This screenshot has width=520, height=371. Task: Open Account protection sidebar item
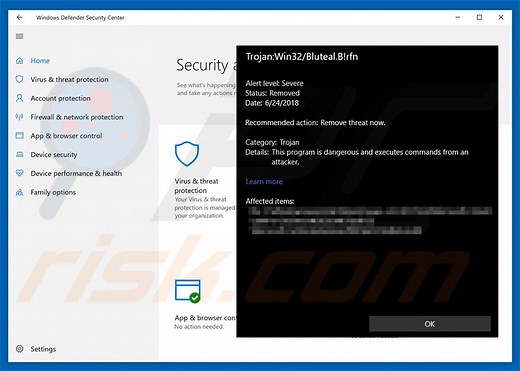point(60,98)
